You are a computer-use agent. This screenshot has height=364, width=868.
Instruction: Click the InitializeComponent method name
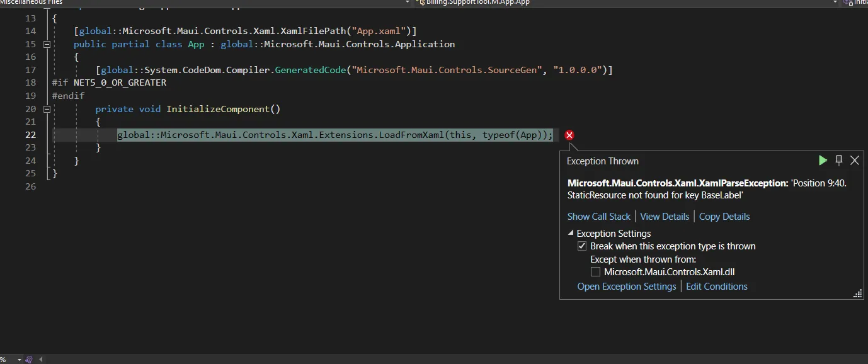pyautogui.click(x=218, y=109)
